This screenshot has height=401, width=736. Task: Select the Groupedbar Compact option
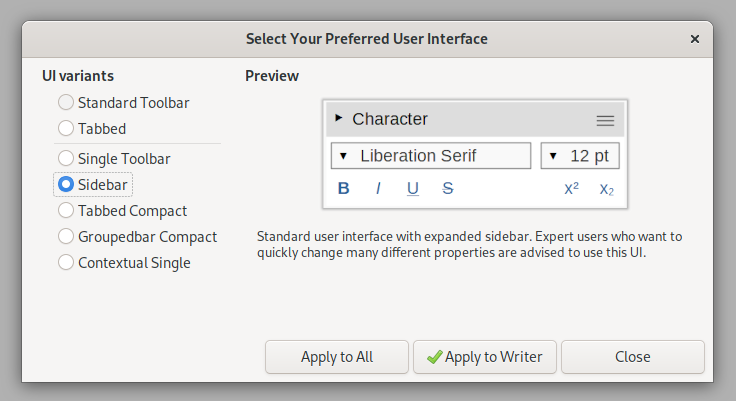(66, 237)
